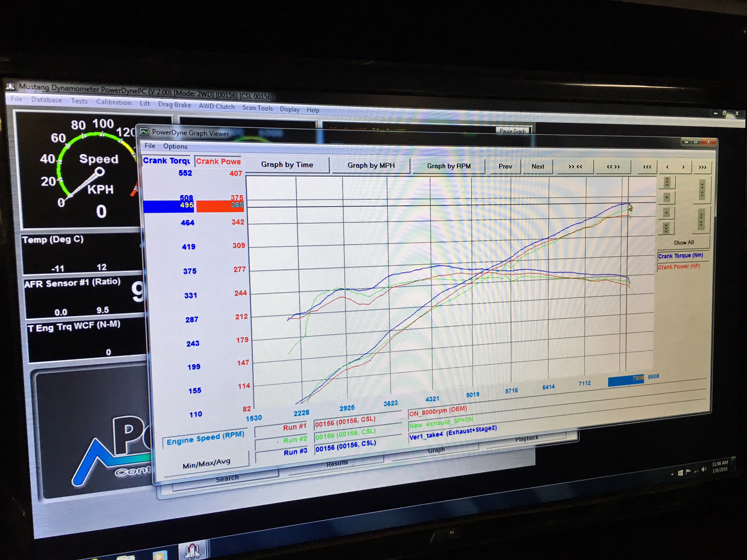
Task: Click the Graph by RPM button
Action: 449,166
